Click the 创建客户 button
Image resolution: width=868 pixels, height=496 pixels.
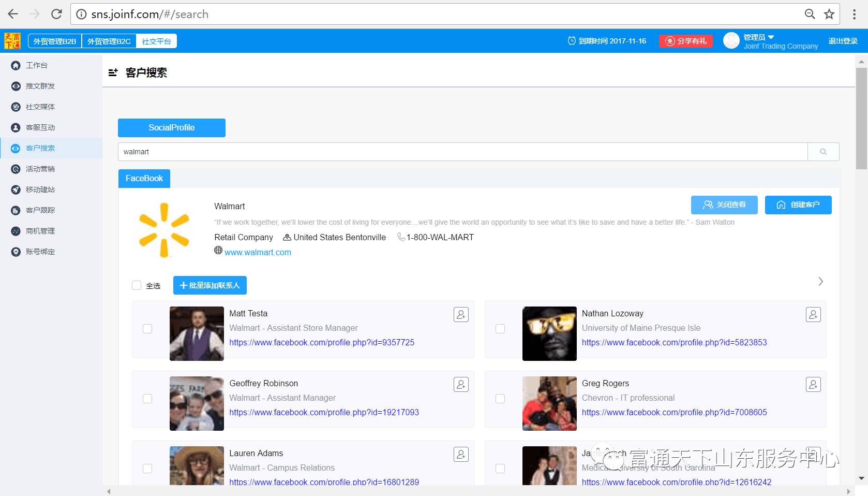point(798,205)
